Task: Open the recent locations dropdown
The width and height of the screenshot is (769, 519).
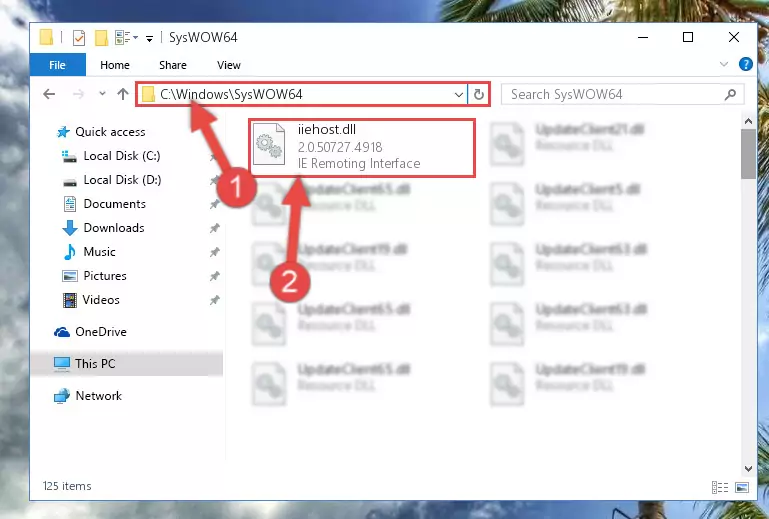Action: [x=102, y=93]
